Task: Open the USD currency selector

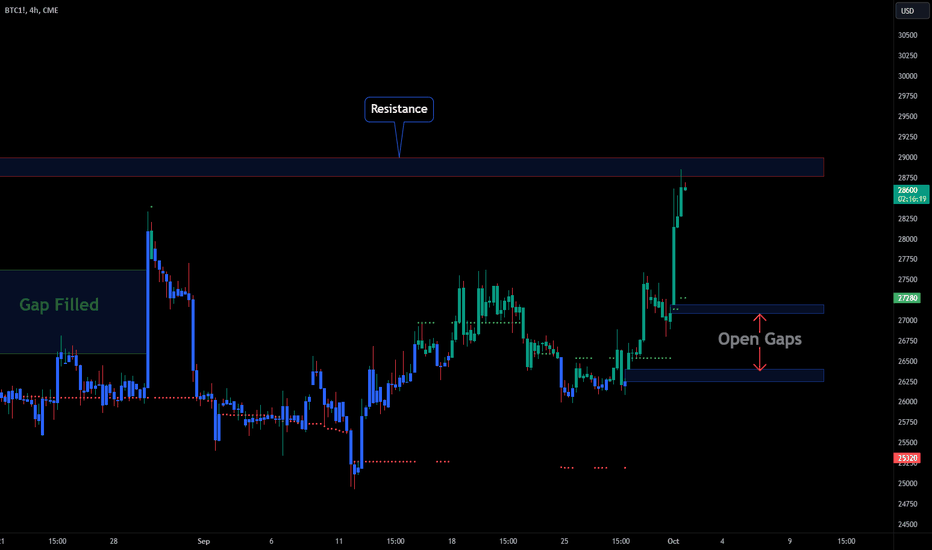Action: (911, 11)
